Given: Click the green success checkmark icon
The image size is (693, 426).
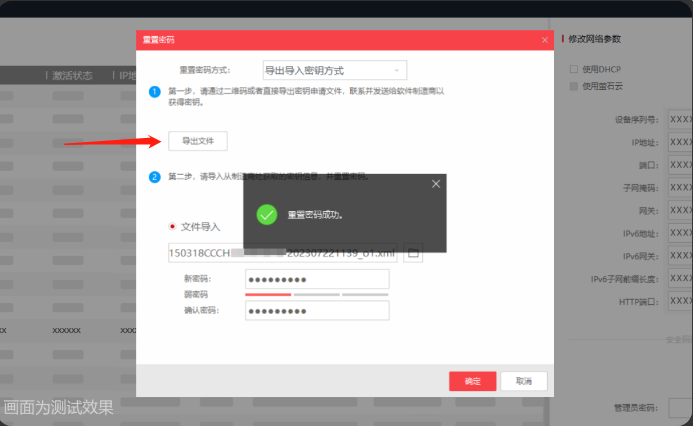Looking at the screenshot, I should pos(267,215).
